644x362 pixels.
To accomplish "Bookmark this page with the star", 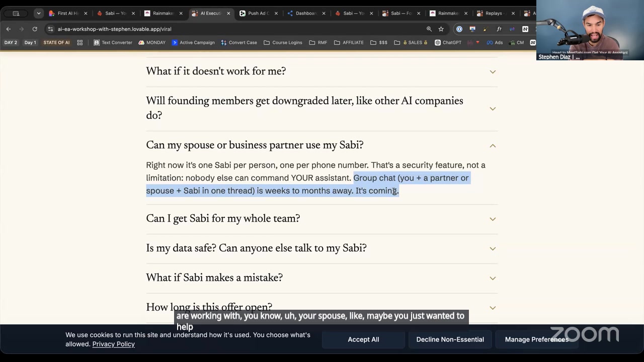I will click(x=441, y=29).
